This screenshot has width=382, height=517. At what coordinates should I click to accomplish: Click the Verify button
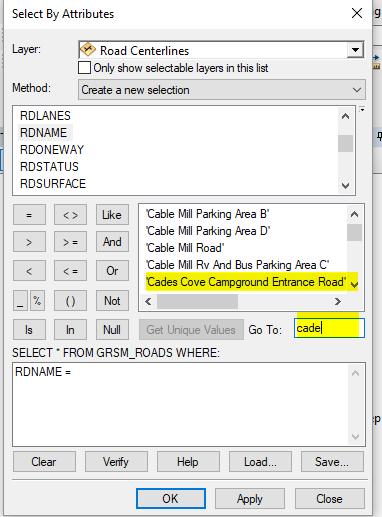tap(116, 462)
